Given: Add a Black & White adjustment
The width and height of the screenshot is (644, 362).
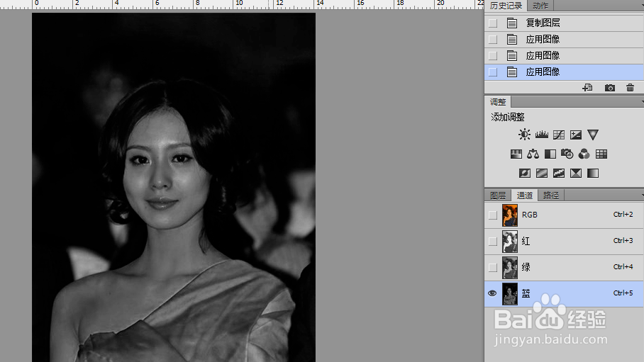Looking at the screenshot, I should pyautogui.click(x=550, y=154).
